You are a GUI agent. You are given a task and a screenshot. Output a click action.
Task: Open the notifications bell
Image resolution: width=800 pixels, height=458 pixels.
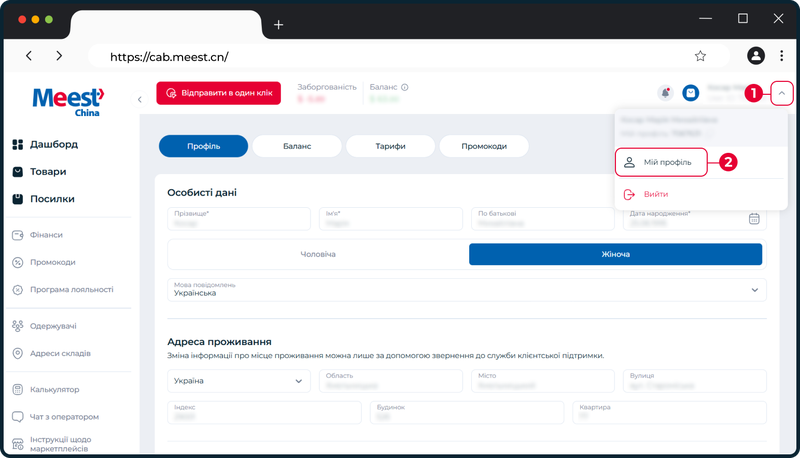click(x=665, y=93)
